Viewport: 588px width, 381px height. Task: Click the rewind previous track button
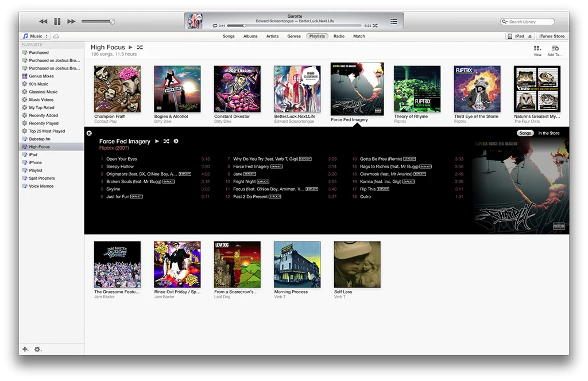(43, 21)
